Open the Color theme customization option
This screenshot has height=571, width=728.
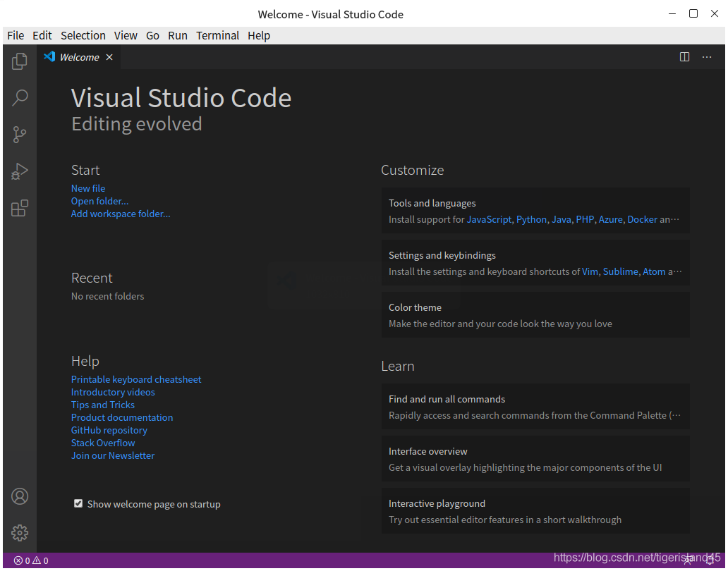(535, 315)
